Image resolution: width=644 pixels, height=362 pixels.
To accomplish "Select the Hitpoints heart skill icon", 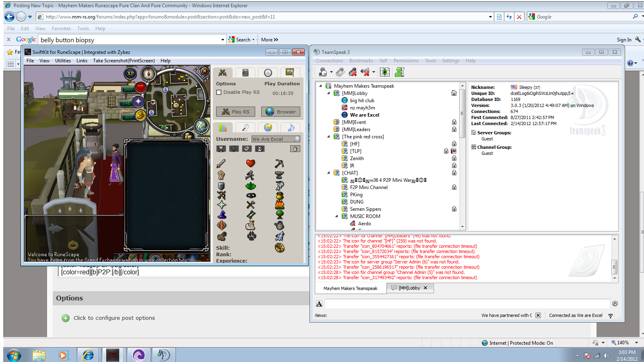I will 250,163.
